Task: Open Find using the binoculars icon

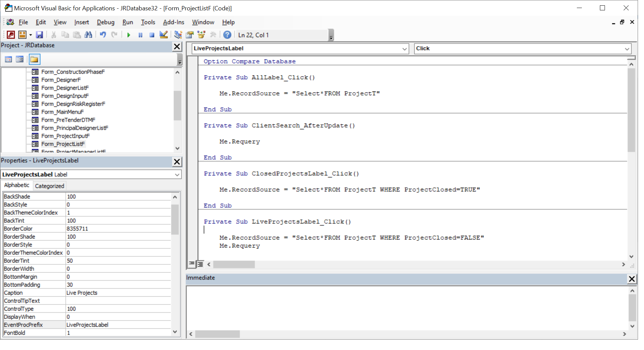Action: point(88,35)
